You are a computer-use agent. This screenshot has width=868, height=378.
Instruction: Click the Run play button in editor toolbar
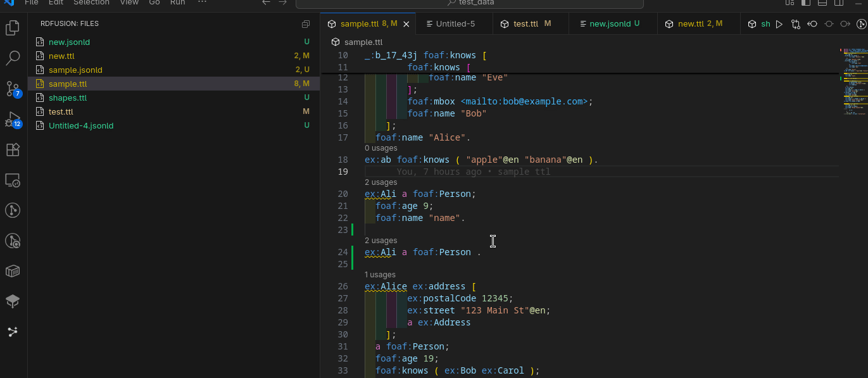pos(779,24)
